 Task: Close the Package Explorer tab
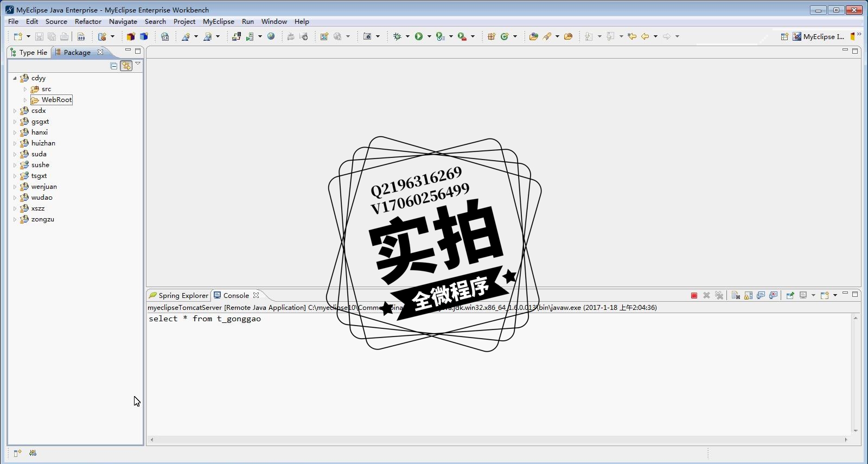click(x=100, y=52)
